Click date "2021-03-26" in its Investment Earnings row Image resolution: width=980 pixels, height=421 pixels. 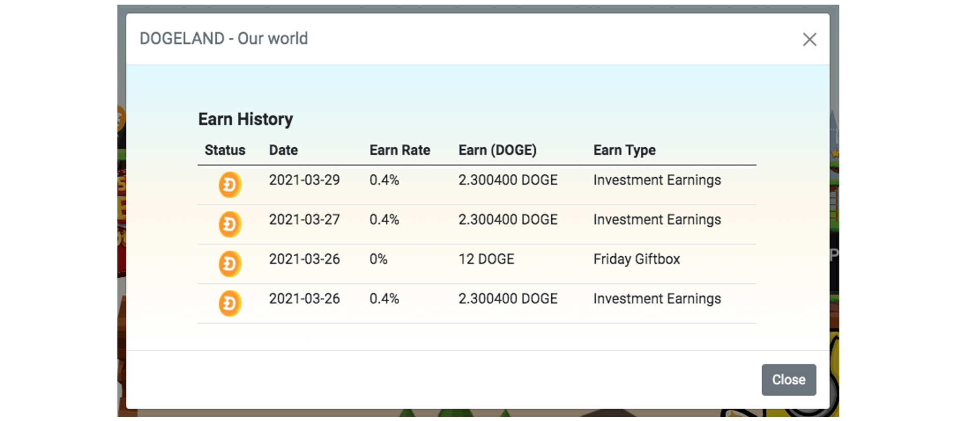tap(304, 299)
